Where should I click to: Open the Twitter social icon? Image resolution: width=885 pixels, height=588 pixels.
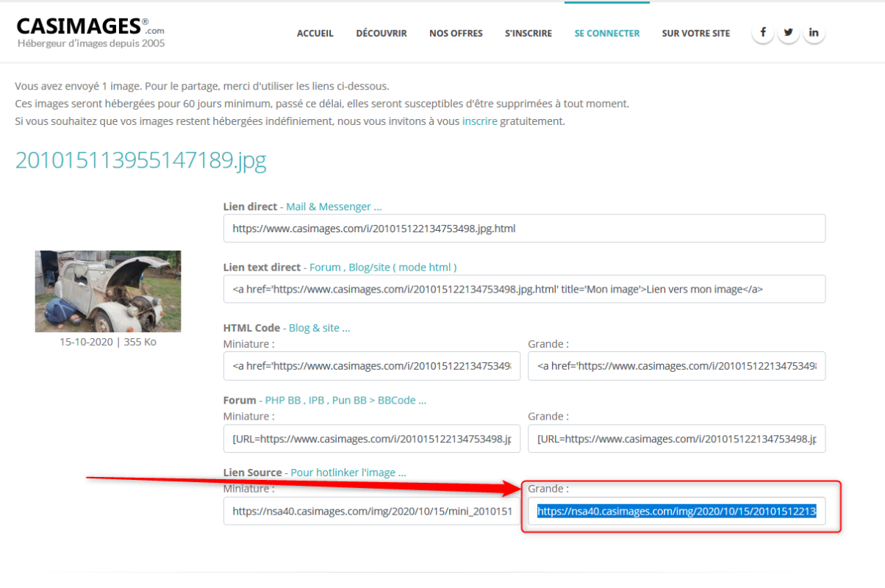pyautogui.click(x=788, y=33)
